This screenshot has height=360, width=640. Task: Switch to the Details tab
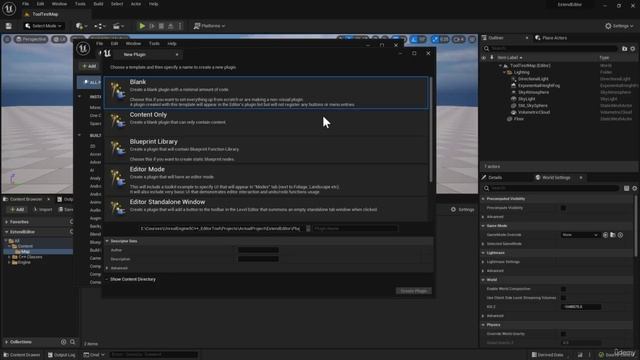coord(491,178)
